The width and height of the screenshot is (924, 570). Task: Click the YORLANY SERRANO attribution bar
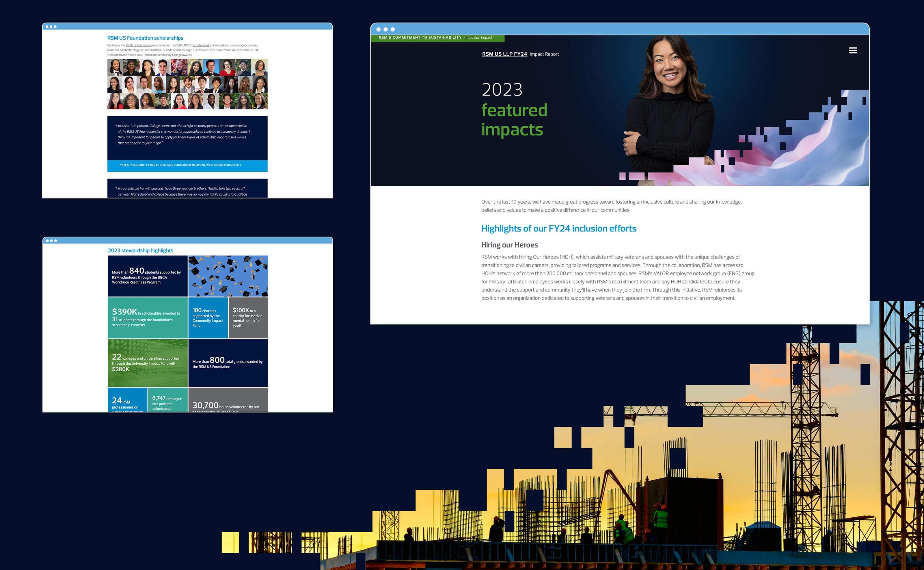[x=187, y=166]
